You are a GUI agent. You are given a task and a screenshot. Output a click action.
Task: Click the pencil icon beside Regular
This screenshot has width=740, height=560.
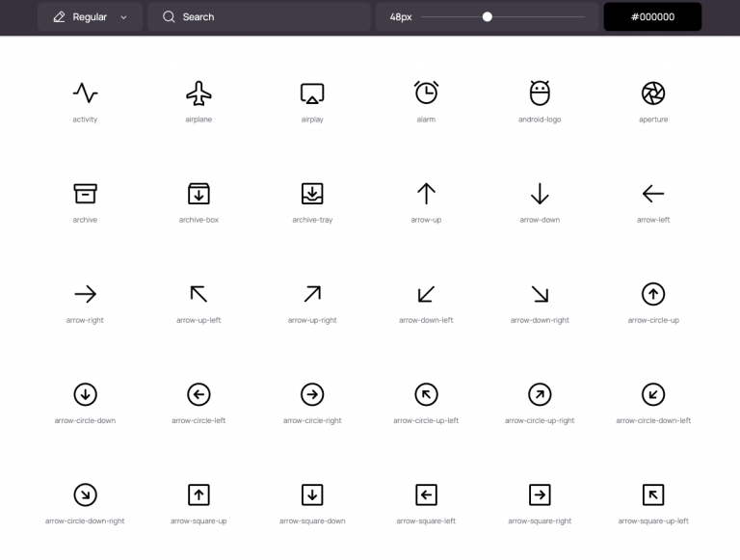tap(60, 17)
